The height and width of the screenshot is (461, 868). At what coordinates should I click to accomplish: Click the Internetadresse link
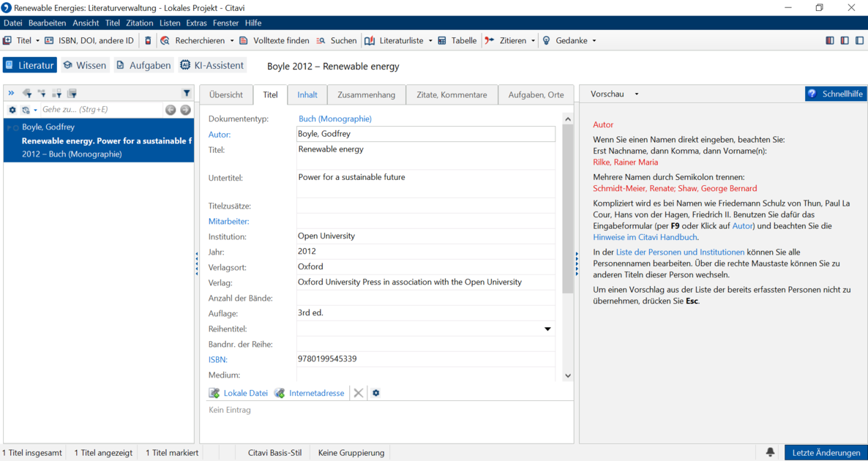[317, 393]
